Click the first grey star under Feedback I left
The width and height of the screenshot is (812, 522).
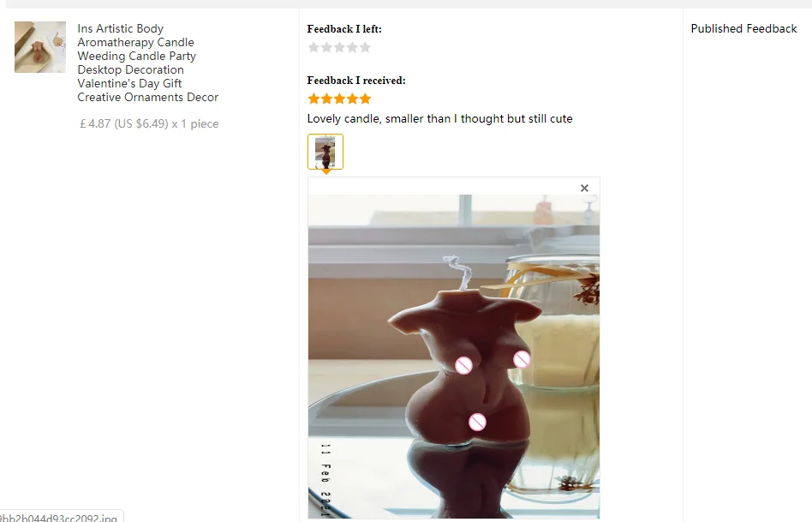(313, 48)
